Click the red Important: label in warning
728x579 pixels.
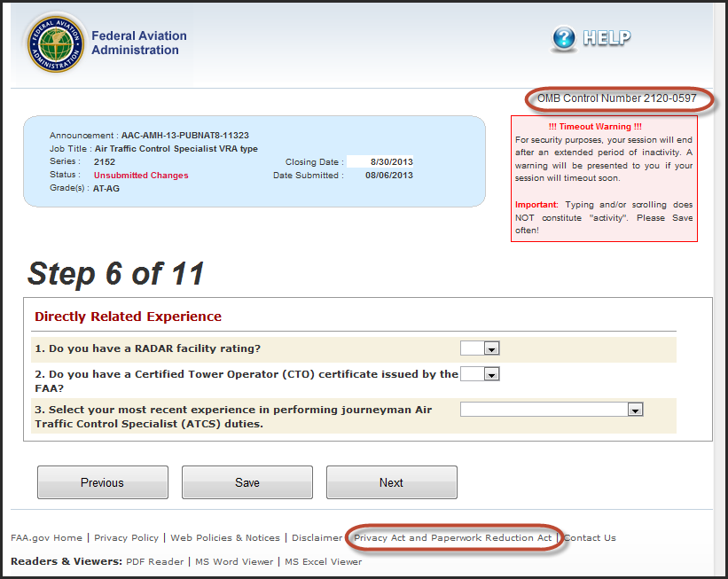(x=536, y=204)
